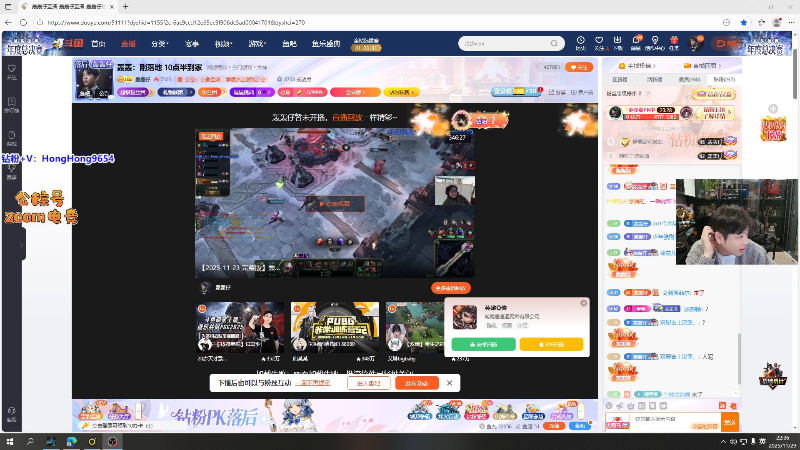Viewport: 800px width, 450px height.
Task: Open the first recommended stream thumbnail
Action: point(240,327)
